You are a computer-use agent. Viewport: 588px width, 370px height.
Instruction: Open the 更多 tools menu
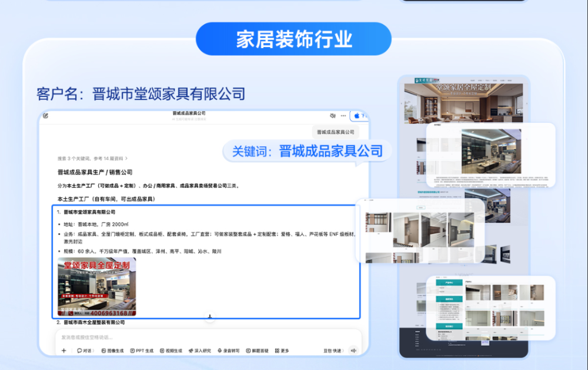[x=282, y=351]
